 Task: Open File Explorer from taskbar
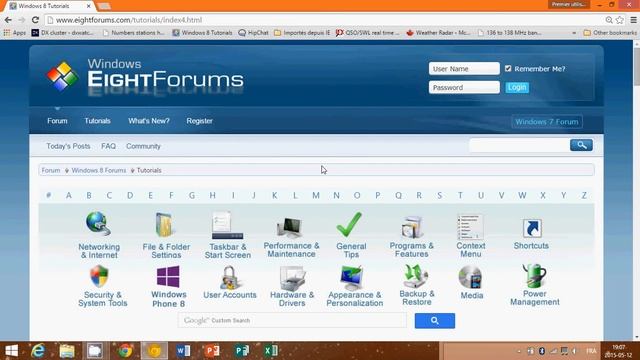67,351
